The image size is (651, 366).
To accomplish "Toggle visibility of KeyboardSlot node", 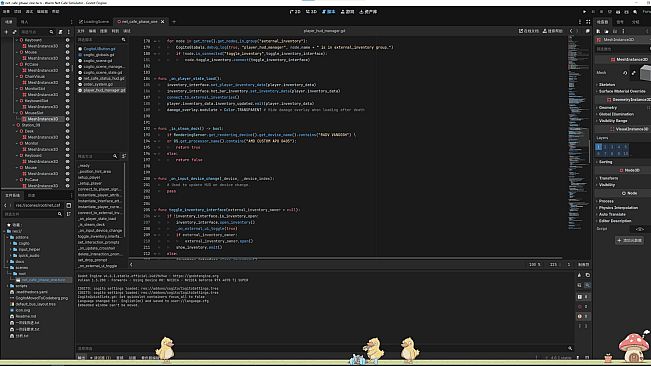I will coord(67,100).
